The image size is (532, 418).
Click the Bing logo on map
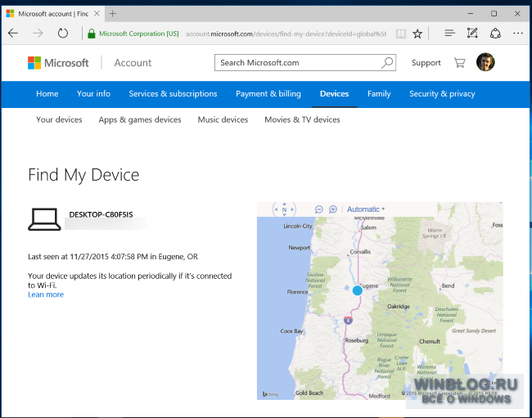270,394
